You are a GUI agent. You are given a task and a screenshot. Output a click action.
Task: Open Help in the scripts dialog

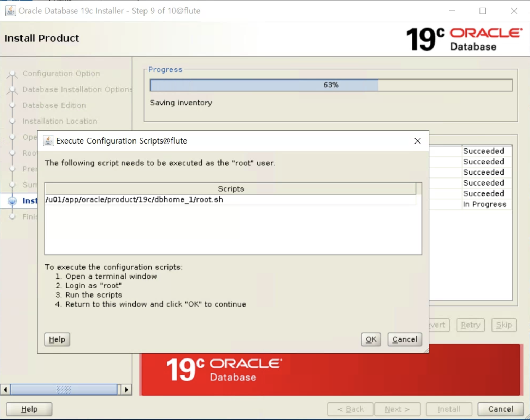57,339
